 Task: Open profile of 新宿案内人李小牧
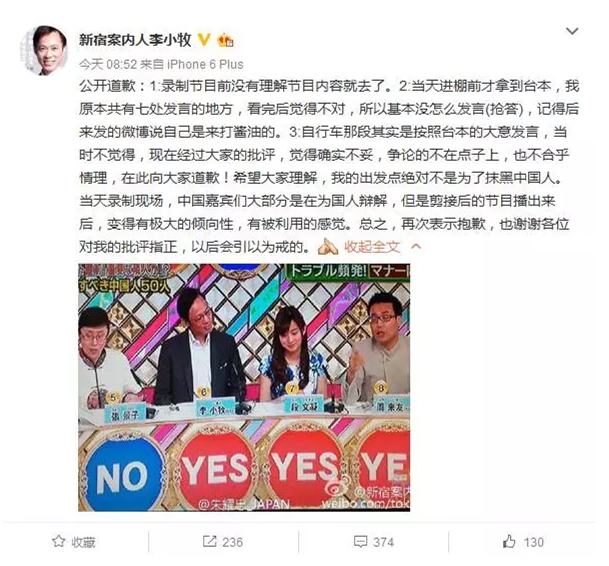point(135,40)
